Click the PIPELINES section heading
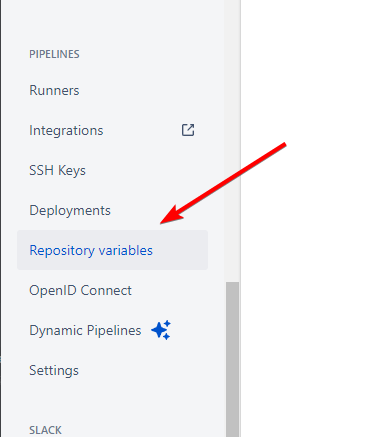 (x=54, y=54)
